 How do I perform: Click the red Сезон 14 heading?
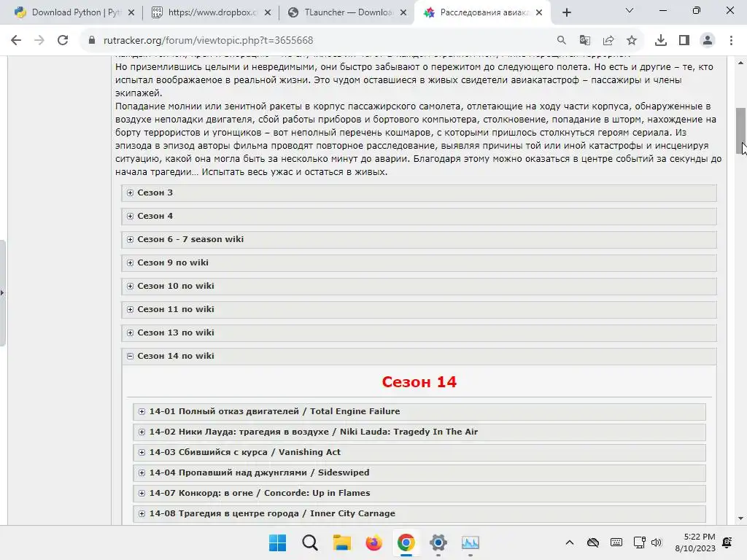[x=419, y=382]
